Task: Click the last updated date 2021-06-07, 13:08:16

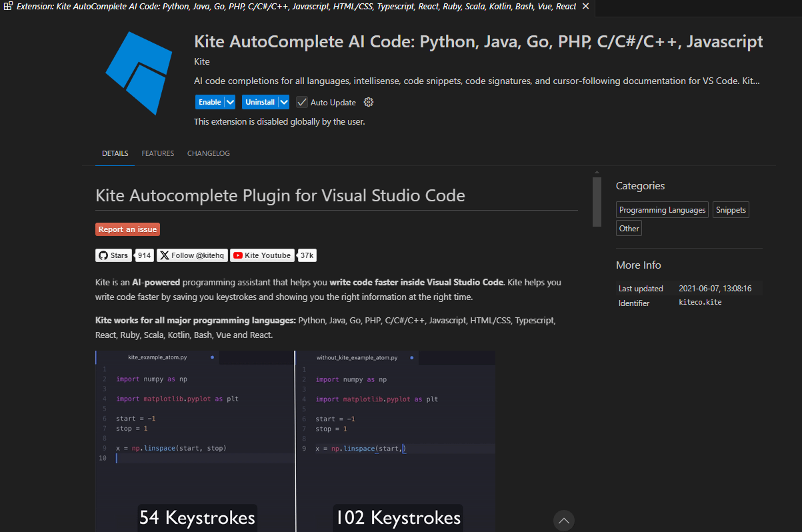Action: [715, 289]
